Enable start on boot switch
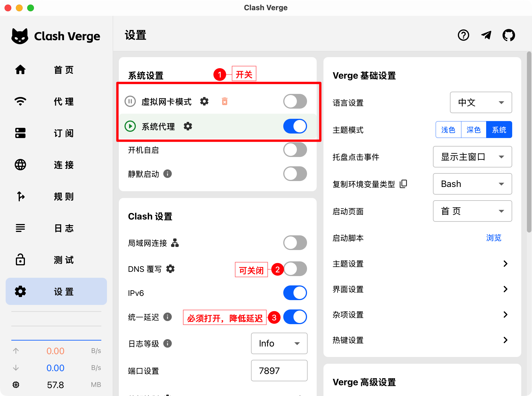532x396 pixels. (x=295, y=150)
